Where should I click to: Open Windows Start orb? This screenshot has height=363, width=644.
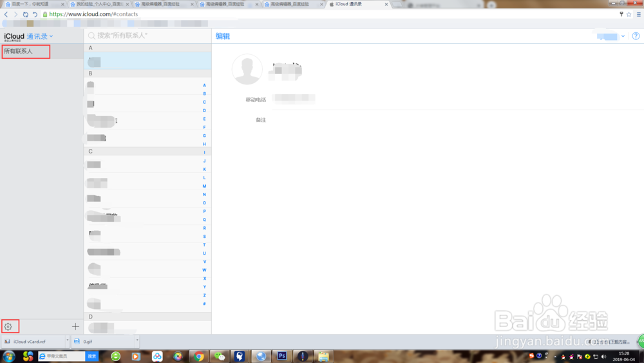coord(9,356)
